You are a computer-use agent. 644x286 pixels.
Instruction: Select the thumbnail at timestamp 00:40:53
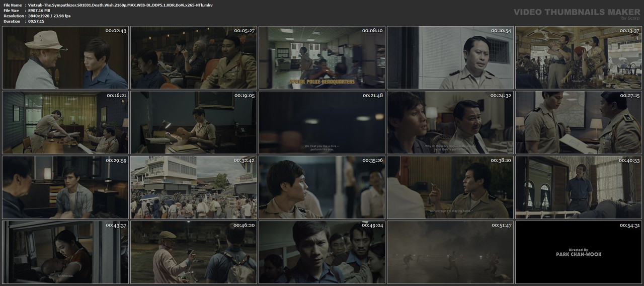pyautogui.click(x=579, y=187)
